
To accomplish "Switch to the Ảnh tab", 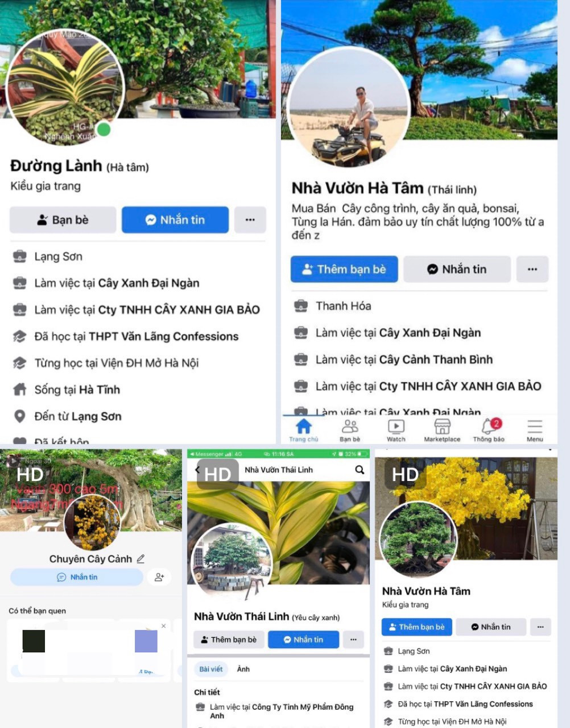I will pyautogui.click(x=243, y=669).
